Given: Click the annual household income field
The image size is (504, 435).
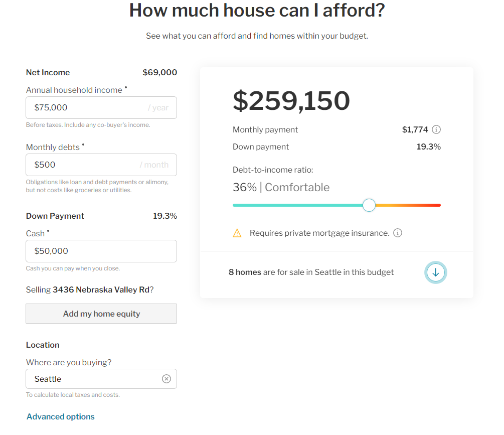Looking at the screenshot, I should (x=101, y=107).
